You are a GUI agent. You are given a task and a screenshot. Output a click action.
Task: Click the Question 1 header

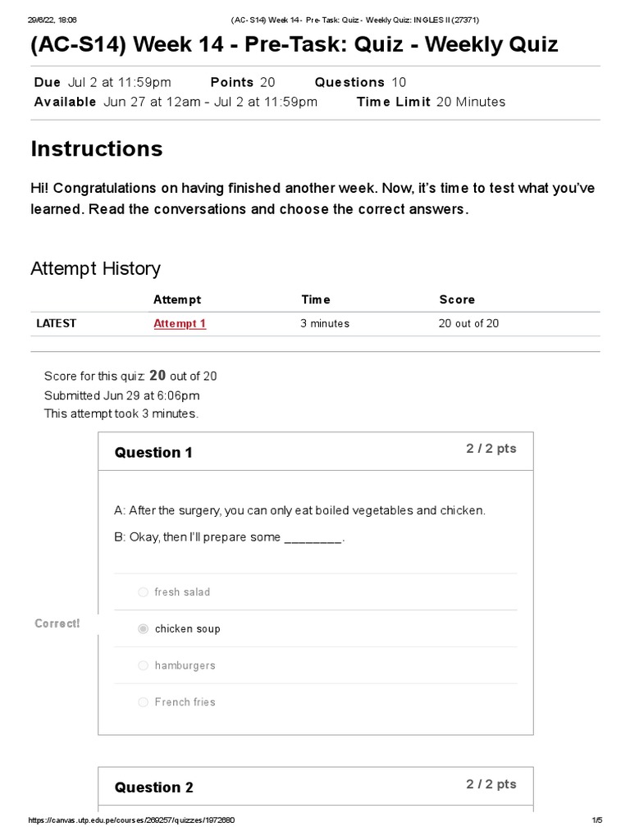pyautogui.click(x=153, y=453)
